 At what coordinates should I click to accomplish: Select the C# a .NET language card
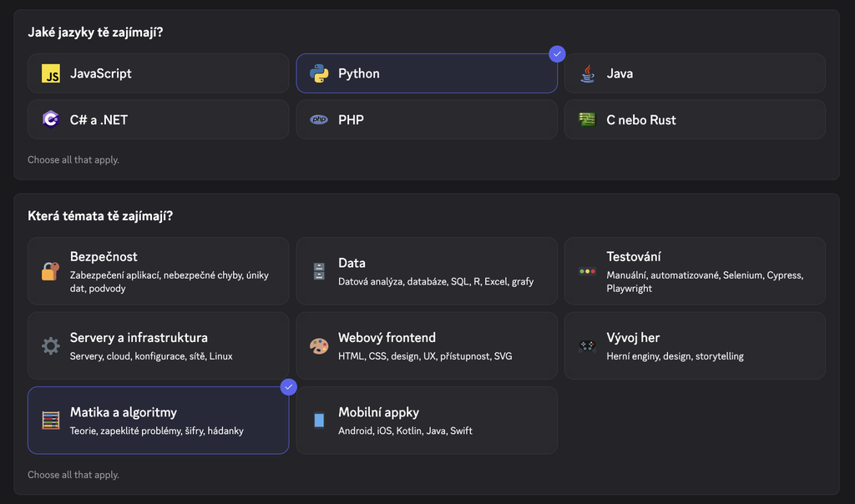pos(158,119)
